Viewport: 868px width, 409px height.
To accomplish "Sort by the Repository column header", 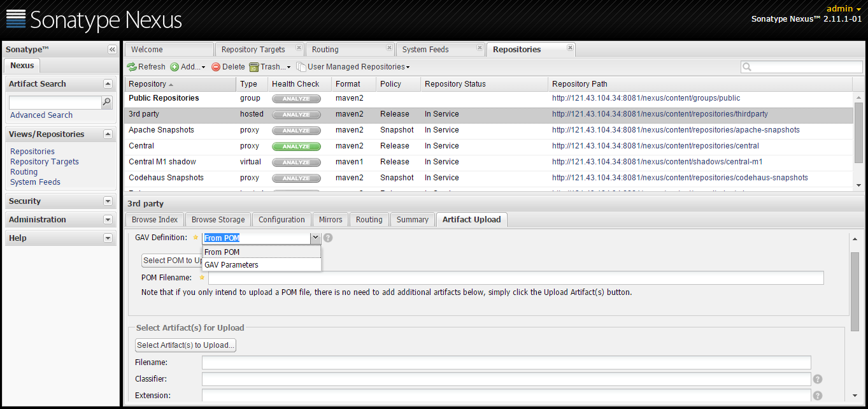I will pos(180,84).
